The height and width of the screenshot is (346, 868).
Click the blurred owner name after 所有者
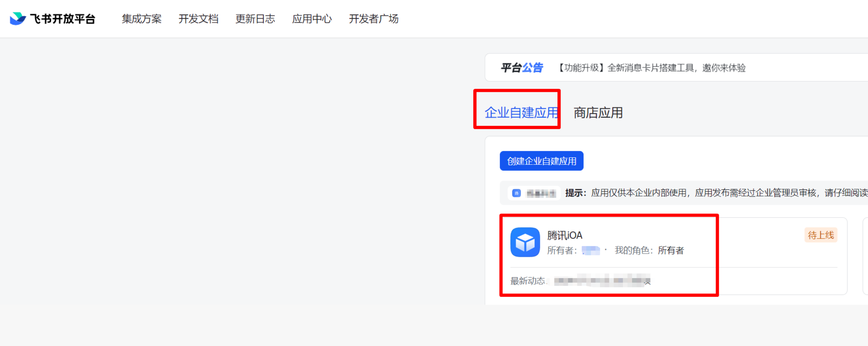[x=591, y=250]
